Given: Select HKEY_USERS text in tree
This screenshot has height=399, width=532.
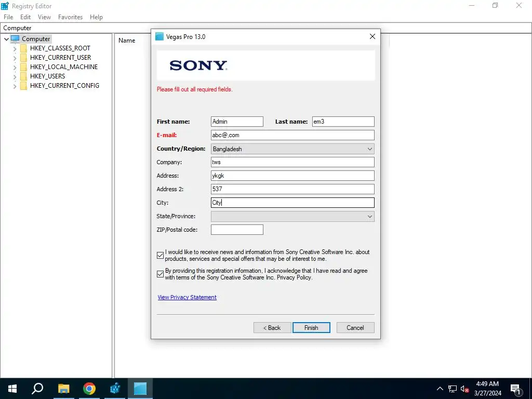Looking at the screenshot, I should [x=47, y=76].
